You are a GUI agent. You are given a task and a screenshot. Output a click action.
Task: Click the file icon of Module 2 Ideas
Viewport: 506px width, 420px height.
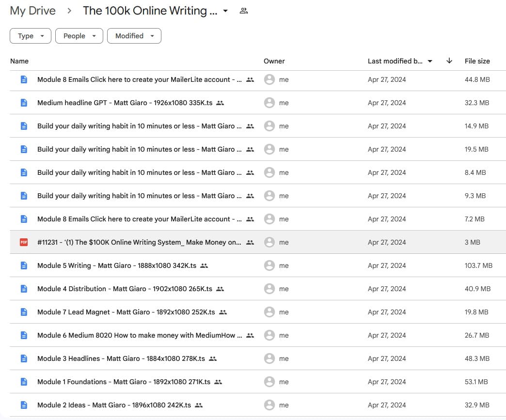(24, 405)
